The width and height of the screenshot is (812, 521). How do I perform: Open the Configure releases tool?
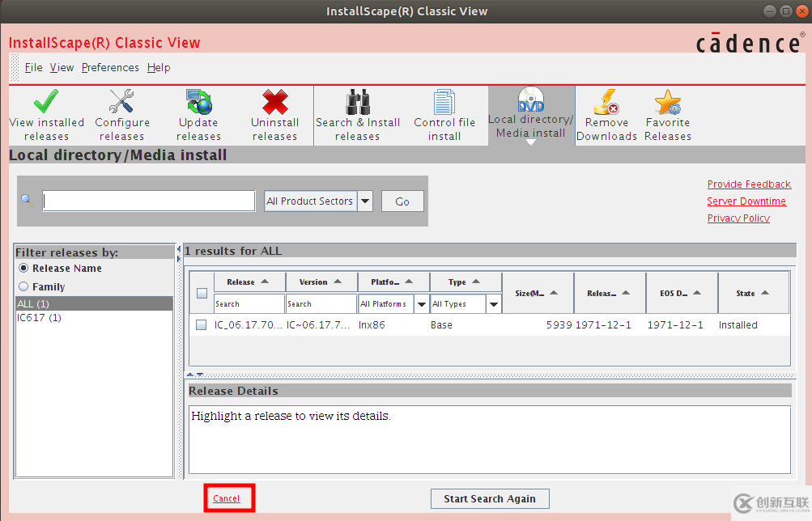(x=121, y=113)
